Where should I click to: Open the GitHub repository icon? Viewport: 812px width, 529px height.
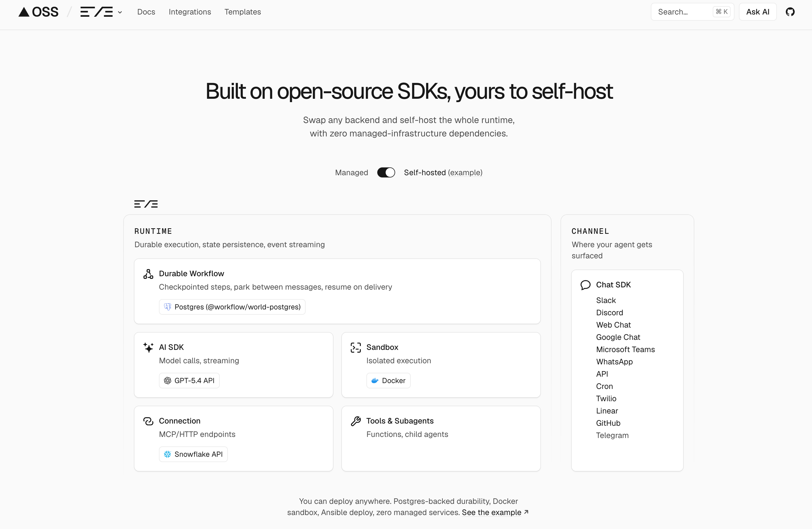click(790, 12)
